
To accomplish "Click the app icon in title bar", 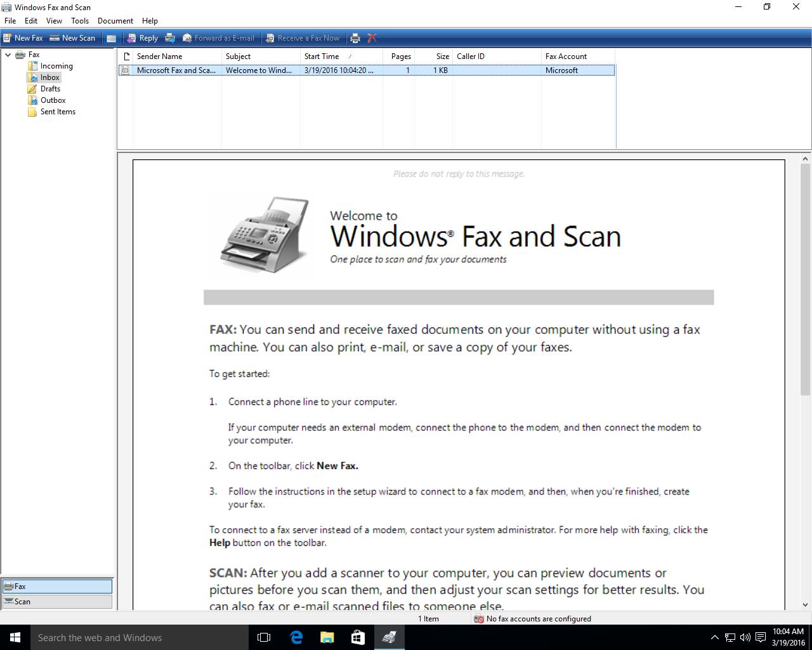I will [x=6, y=7].
